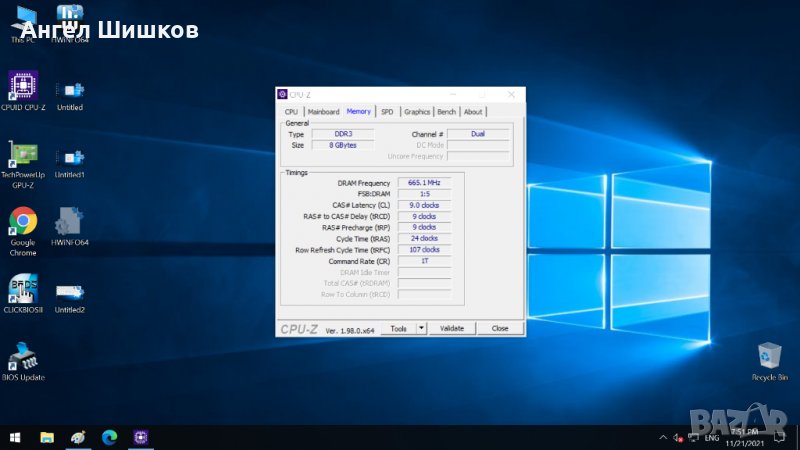Open the CPUID CPU-Z desktop shortcut
The height and width of the screenshot is (450, 800).
[x=23, y=86]
